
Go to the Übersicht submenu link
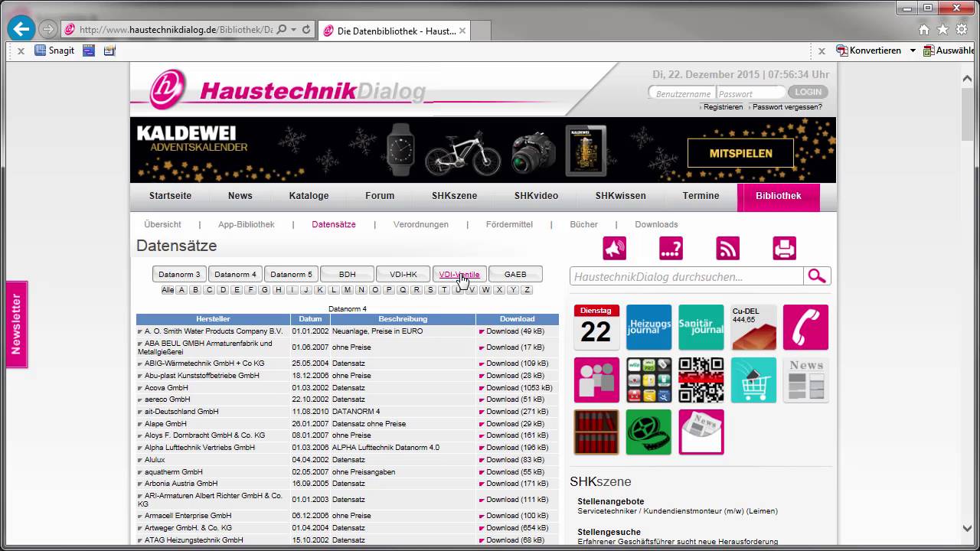(x=163, y=224)
